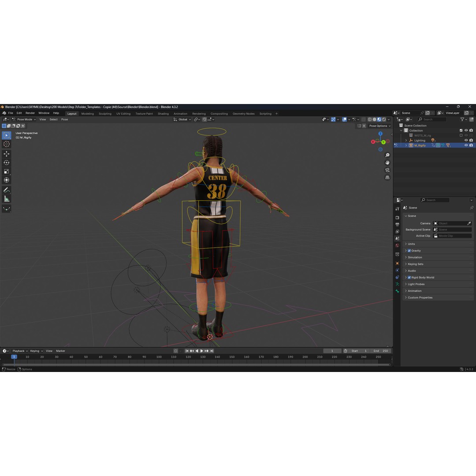The height and width of the screenshot is (476, 476).
Task: Open the Bone properties tab
Action: click(x=397, y=291)
